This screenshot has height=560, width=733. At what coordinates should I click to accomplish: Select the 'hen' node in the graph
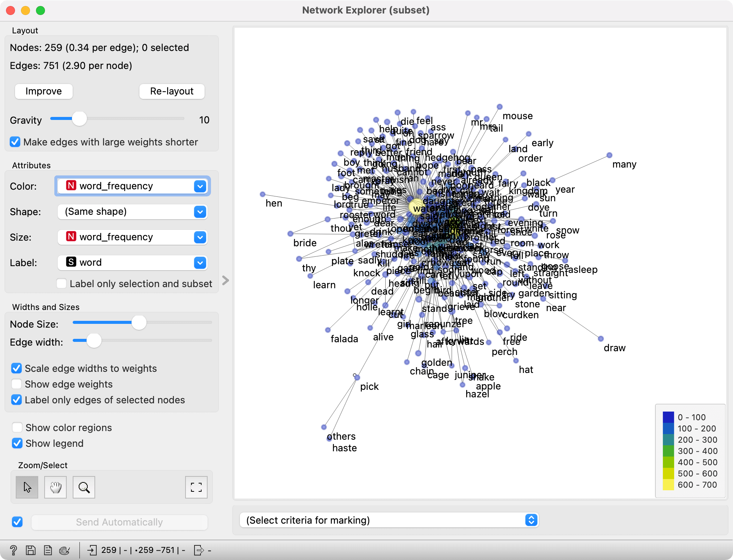[263, 194]
